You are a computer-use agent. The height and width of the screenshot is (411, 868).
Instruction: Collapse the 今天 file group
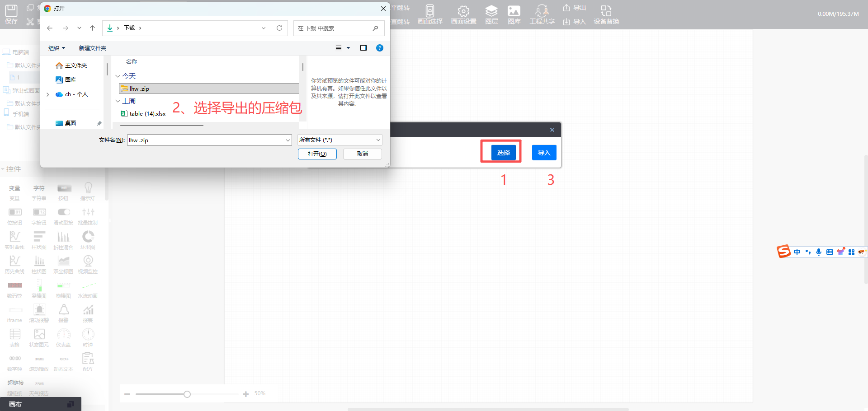[x=118, y=76]
